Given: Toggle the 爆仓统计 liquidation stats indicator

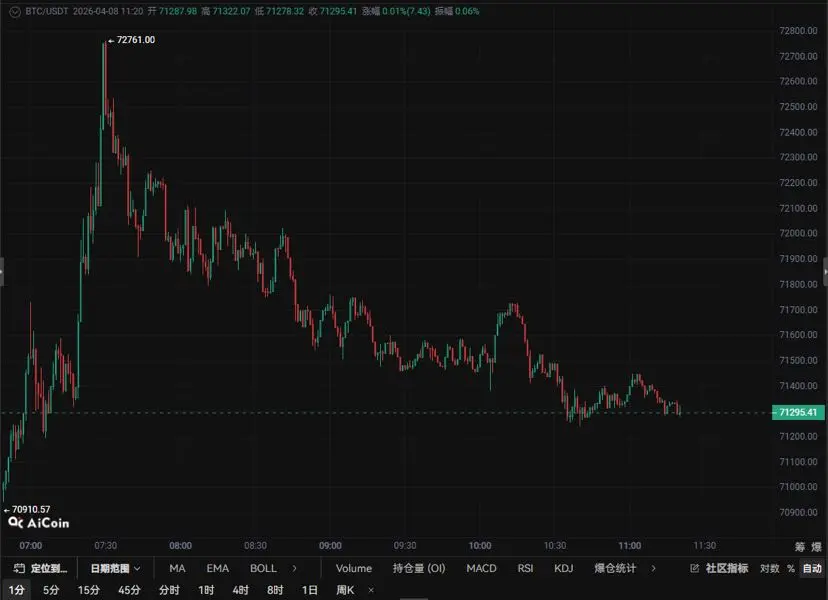Looking at the screenshot, I should click(x=615, y=568).
